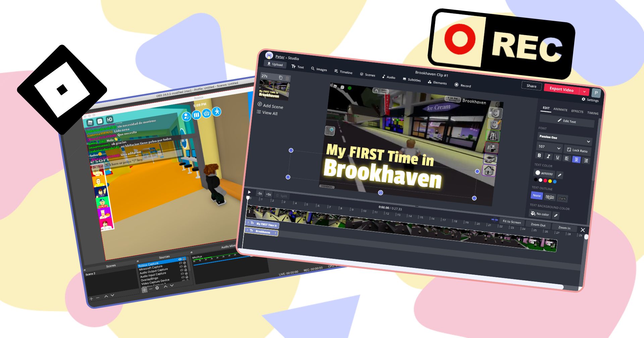Open the Export Video dropdown arrow
The height and width of the screenshot is (338, 644).
coord(584,92)
